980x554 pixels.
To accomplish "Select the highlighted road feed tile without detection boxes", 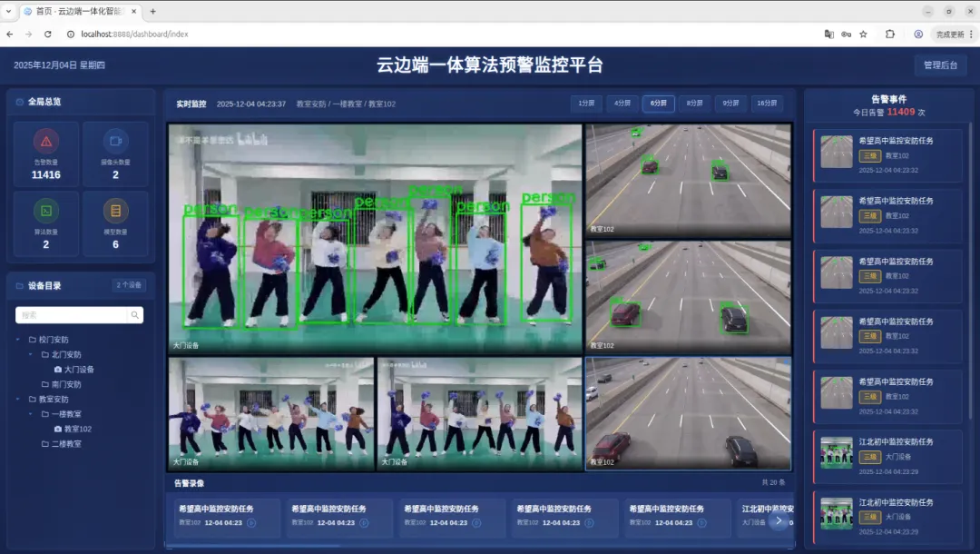I will [x=688, y=413].
